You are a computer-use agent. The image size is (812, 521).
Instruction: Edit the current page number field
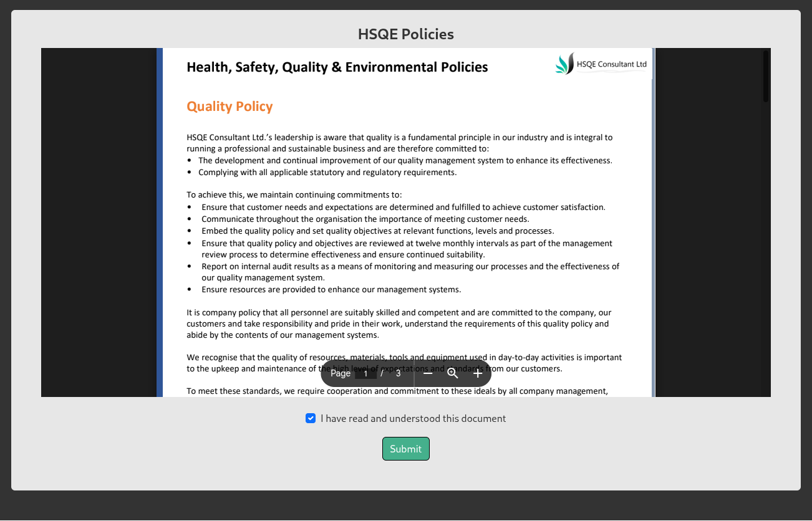(x=365, y=373)
